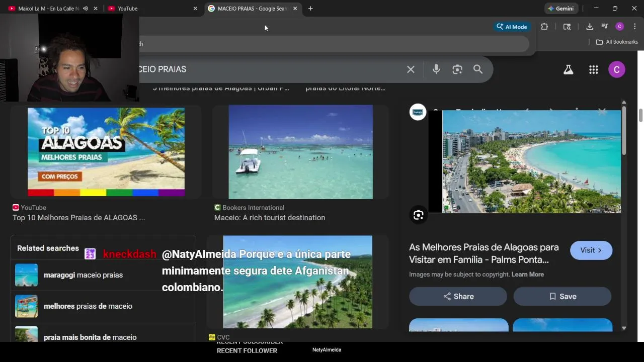The width and height of the screenshot is (644, 362).
Task: Share the previewed image
Action: click(x=458, y=297)
